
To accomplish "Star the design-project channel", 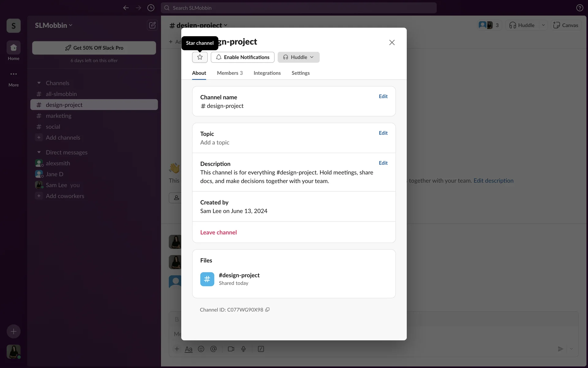I will click(200, 57).
